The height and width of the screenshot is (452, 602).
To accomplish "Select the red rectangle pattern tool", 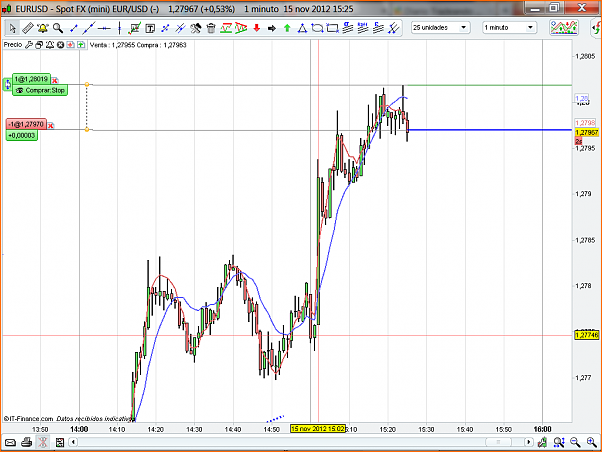I will coord(226,28).
